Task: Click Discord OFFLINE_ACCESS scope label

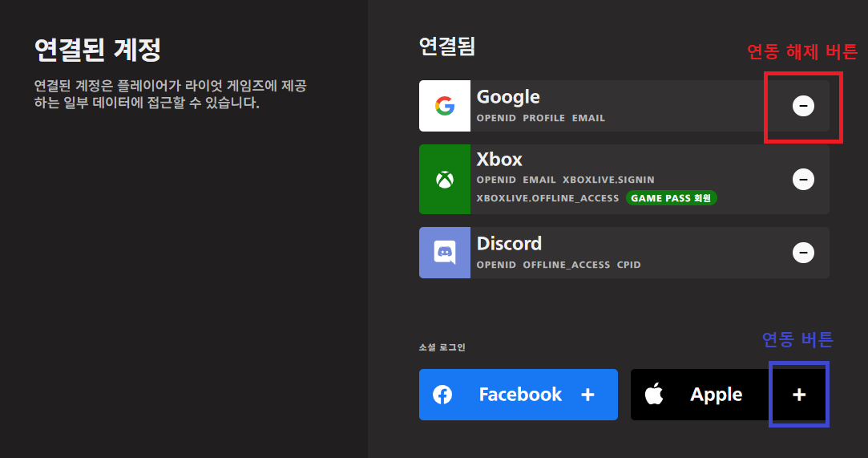Action: point(567,265)
